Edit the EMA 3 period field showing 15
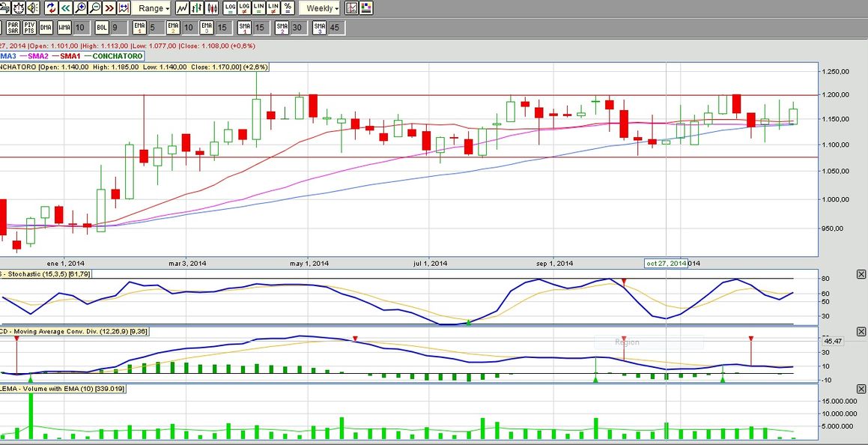 point(222,28)
